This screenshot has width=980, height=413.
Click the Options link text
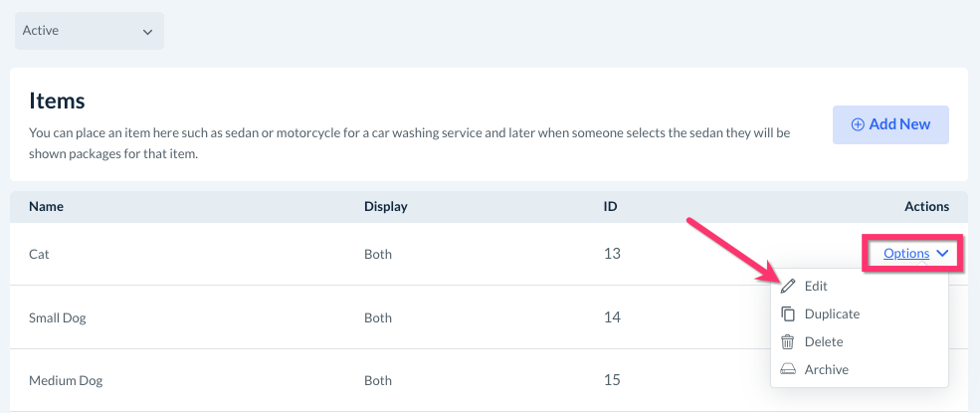point(905,254)
